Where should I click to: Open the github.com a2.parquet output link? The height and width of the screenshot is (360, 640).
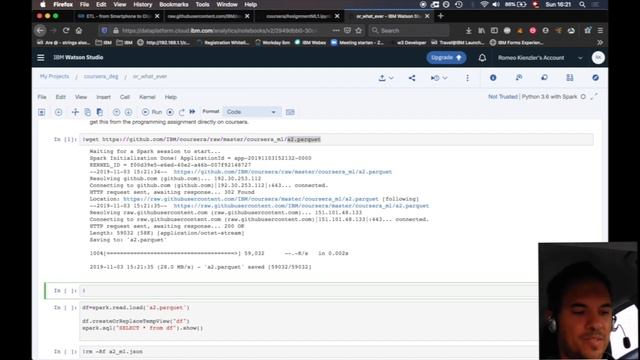(283, 172)
